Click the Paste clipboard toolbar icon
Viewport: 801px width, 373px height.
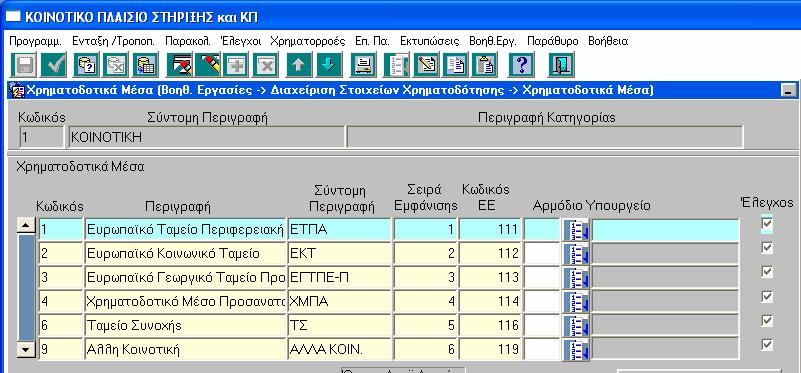point(485,65)
